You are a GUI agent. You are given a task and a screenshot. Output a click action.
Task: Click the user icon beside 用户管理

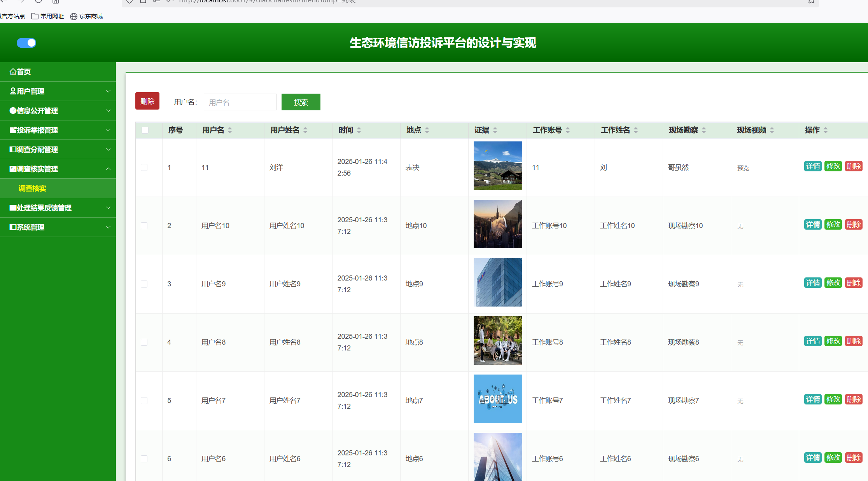13,91
